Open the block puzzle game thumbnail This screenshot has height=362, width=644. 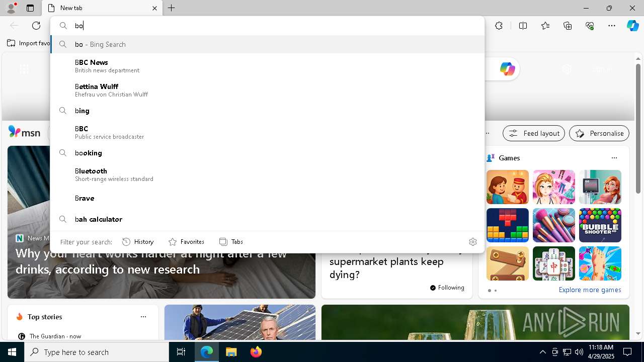click(508, 225)
